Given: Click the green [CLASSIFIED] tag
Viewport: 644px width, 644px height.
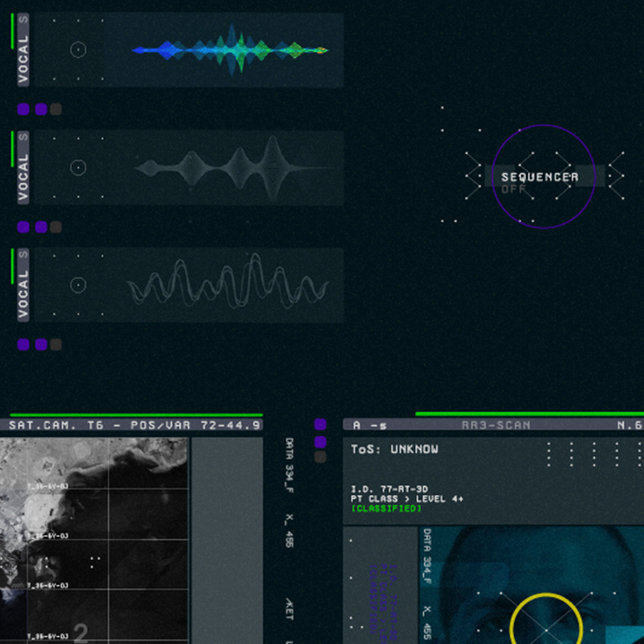Looking at the screenshot, I should coord(386,509).
